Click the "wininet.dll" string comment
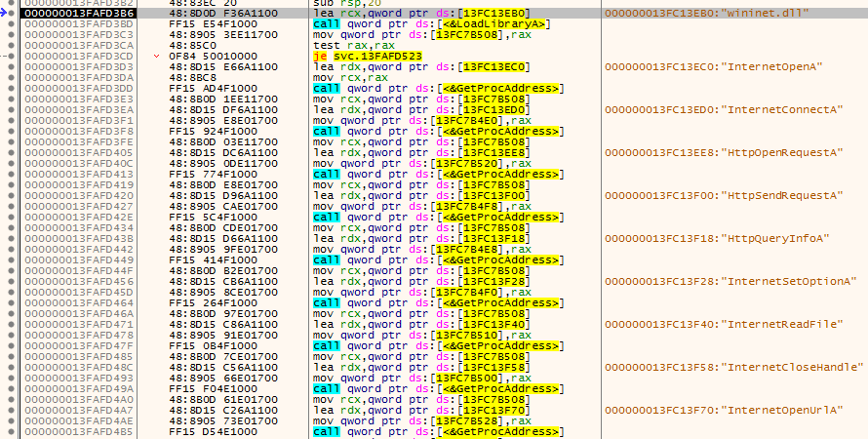 click(706, 14)
